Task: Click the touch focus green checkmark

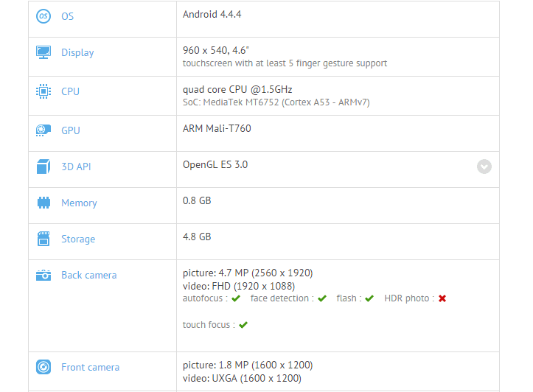Action: pyautogui.click(x=243, y=325)
